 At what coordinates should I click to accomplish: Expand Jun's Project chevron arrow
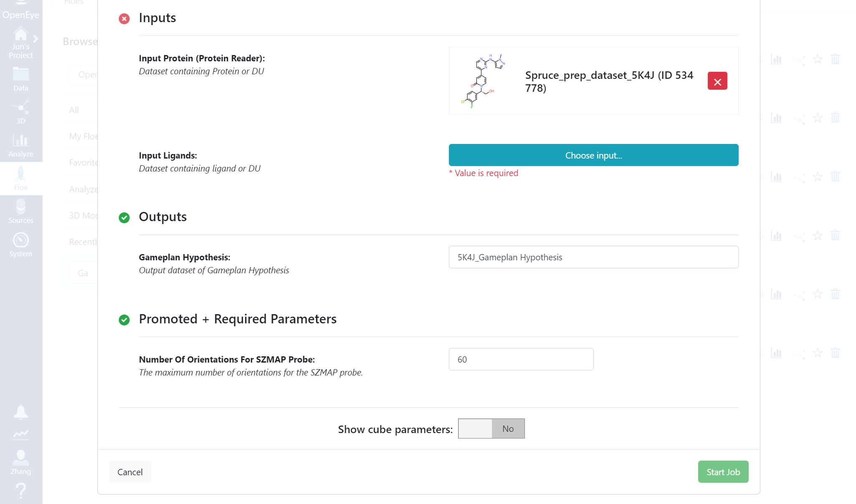36,39
